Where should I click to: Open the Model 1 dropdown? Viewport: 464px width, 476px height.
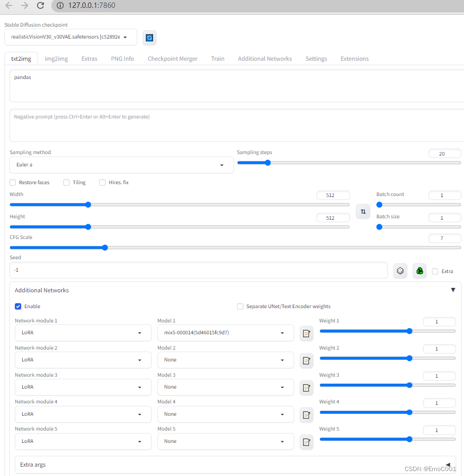click(225, 333)
